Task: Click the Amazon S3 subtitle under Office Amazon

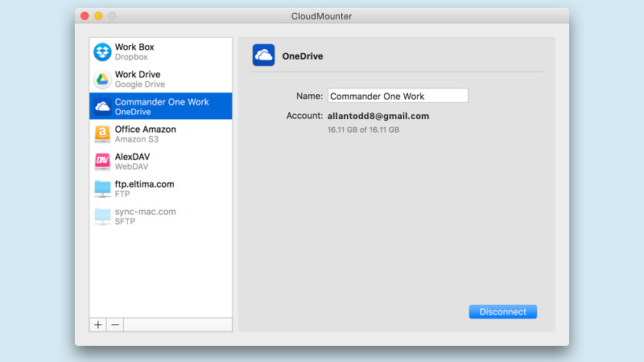Action: pos(137,139)
